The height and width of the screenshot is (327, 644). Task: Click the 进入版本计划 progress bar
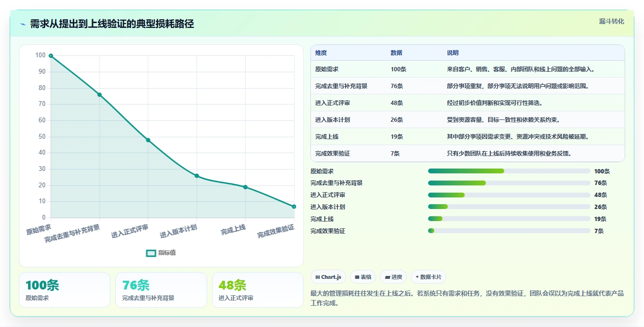tap(509, 207)
